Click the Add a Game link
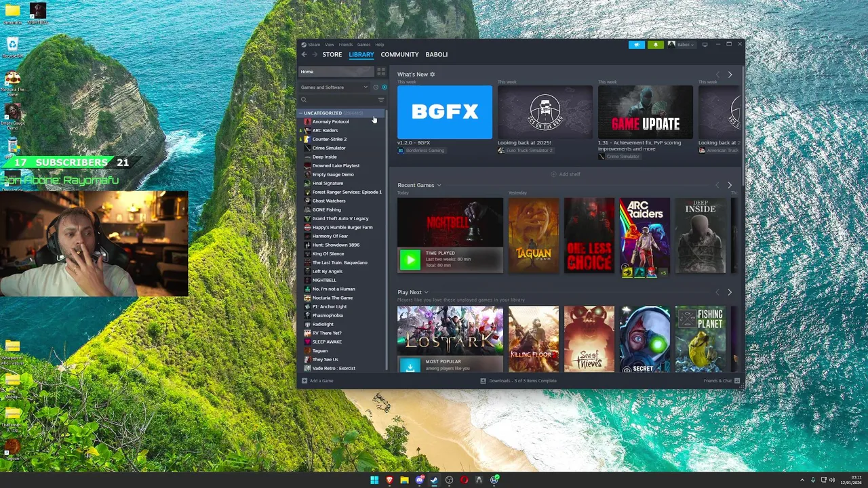This screenshot has width=868, height=488. point(321,381)
